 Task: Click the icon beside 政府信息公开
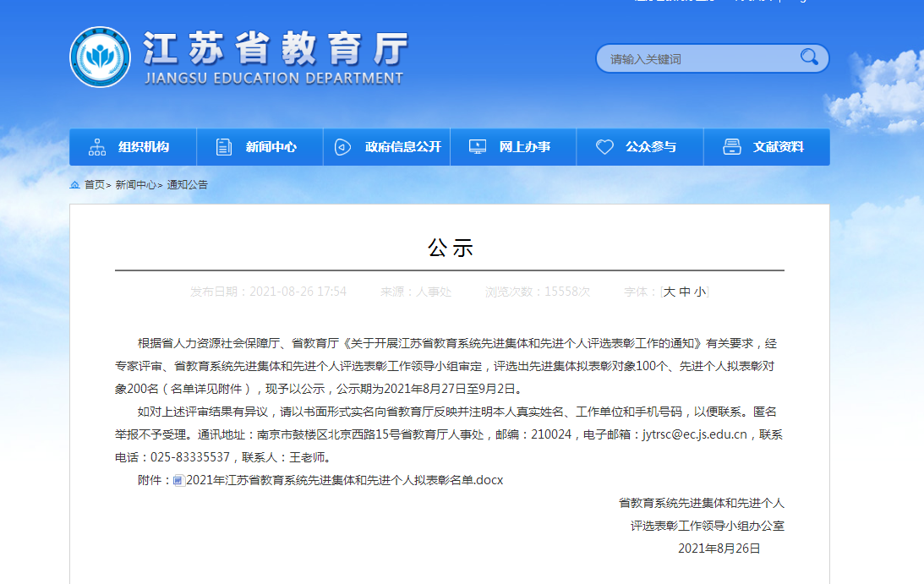pos(342,147)
